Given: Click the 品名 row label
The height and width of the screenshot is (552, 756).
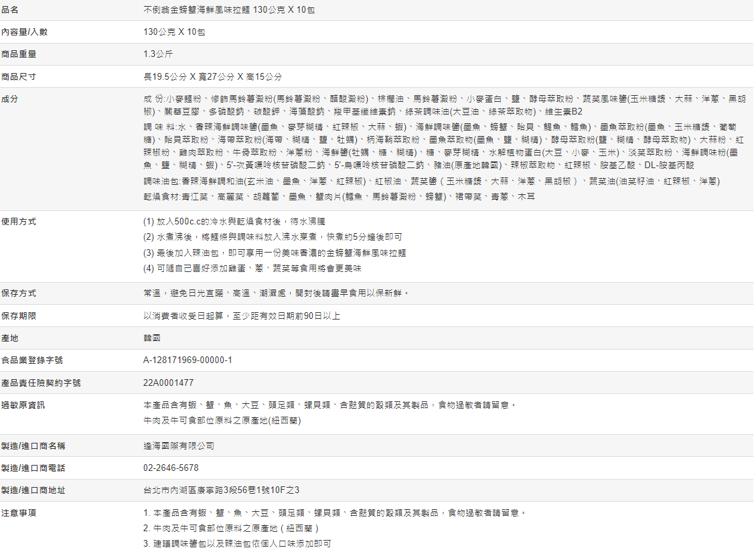Looking at the screenshot, I should [x=10, y=10].
